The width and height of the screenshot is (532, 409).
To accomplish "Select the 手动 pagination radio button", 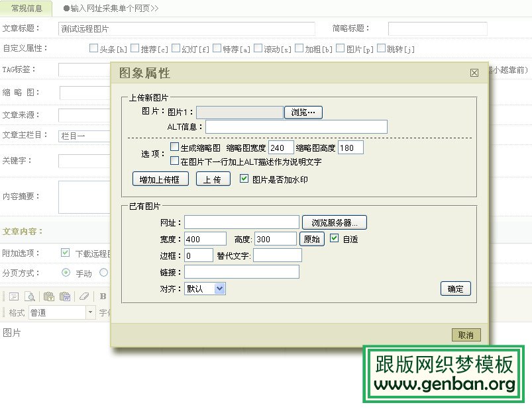I will [x=66, y=273].
